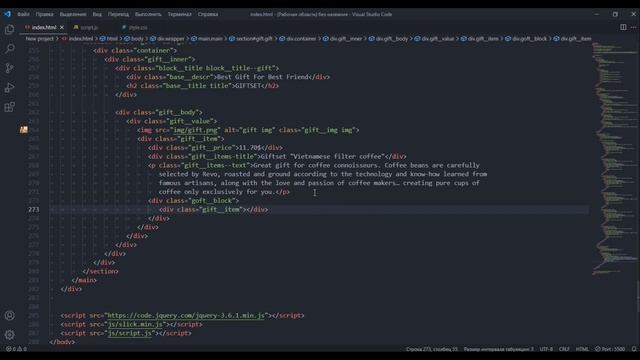Follow the js/slick.min.js link
This screenshot has height=360, width=640.
(136, 324)
